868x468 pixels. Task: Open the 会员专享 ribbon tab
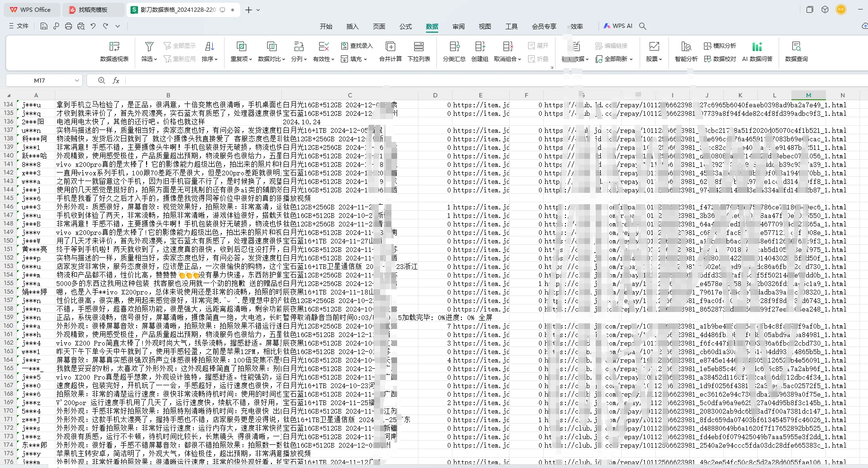tap(544, 26)
